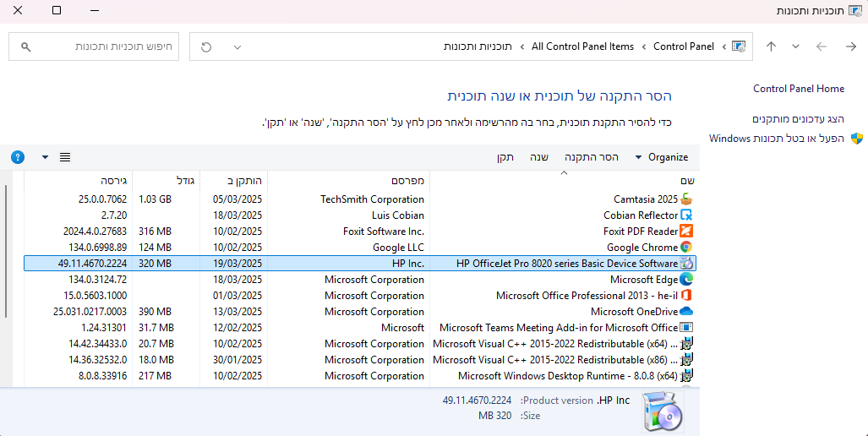Open help with the blue question mark
Viewport: 868px width, 436px height.
[18, 157]
